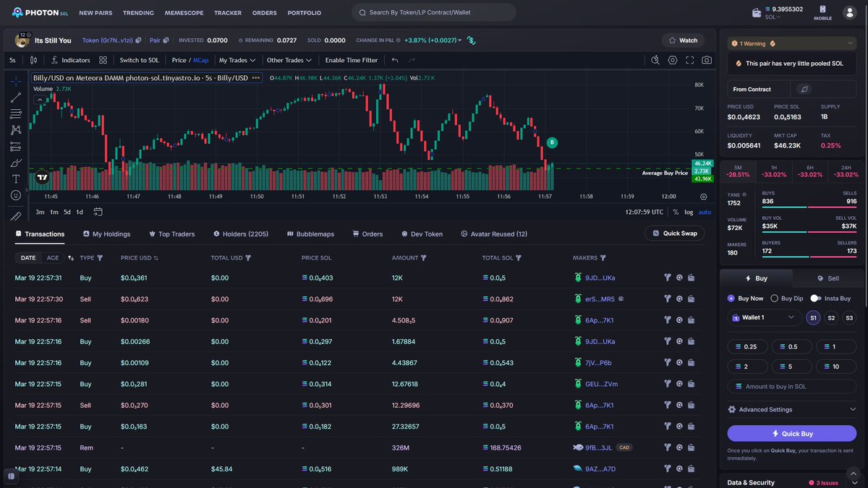Select the crosshair cursor drawing tool
The image size is (868, 488).
coord(16,80)
